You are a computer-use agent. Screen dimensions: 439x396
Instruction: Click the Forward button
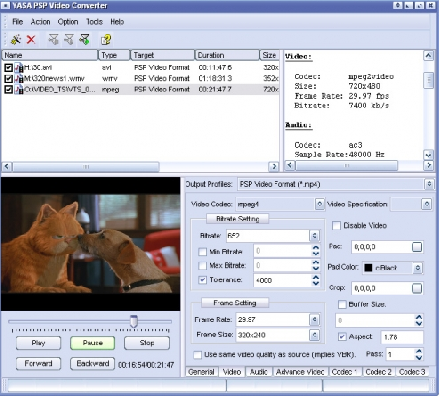(x=38, y=363)
